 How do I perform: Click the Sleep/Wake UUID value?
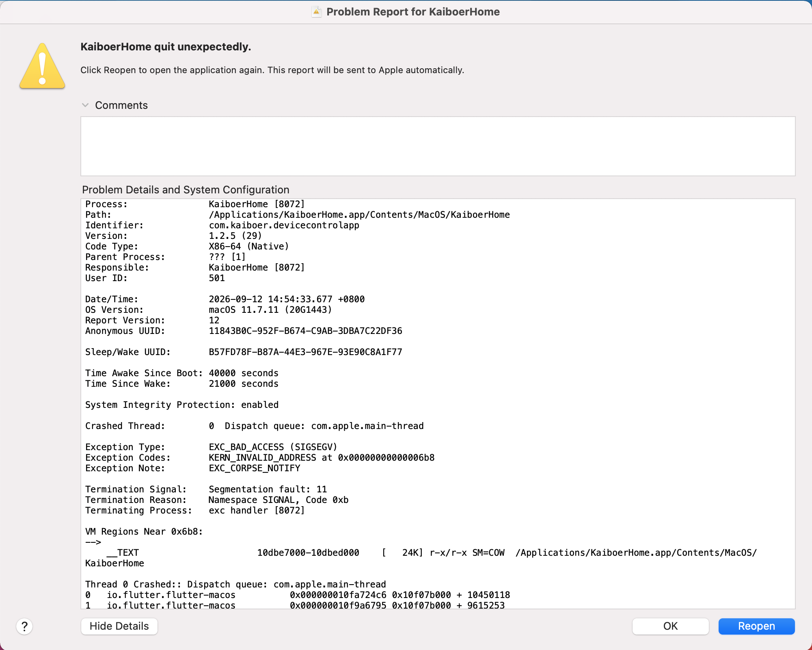coord(305,352)
